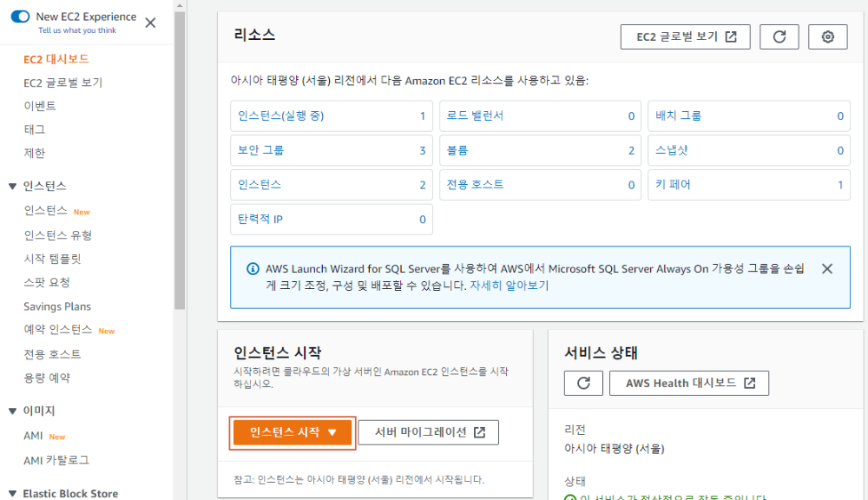
Task: Click the info icon in Launch Wizard banner
Action: 253,269
